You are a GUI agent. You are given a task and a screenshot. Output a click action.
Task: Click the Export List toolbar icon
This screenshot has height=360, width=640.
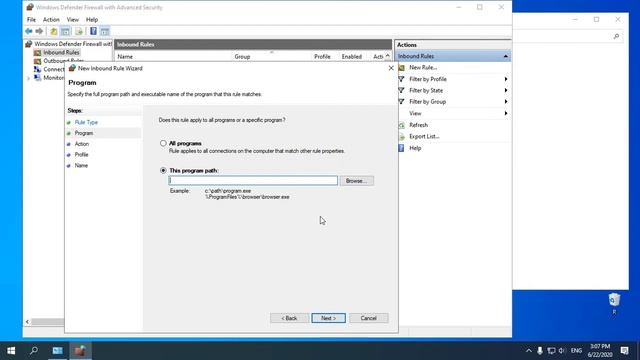(x=79, y=31)
